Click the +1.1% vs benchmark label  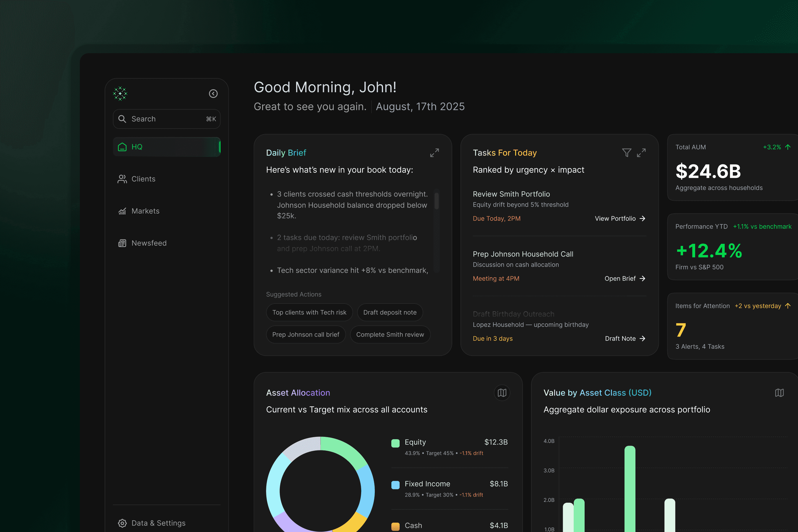click(762, 226)
